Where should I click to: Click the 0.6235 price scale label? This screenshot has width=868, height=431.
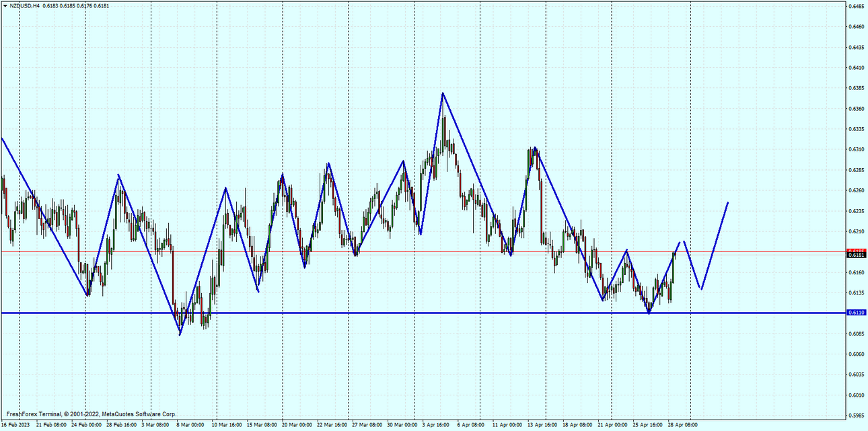pyautogui.click(x=856, y=211)
